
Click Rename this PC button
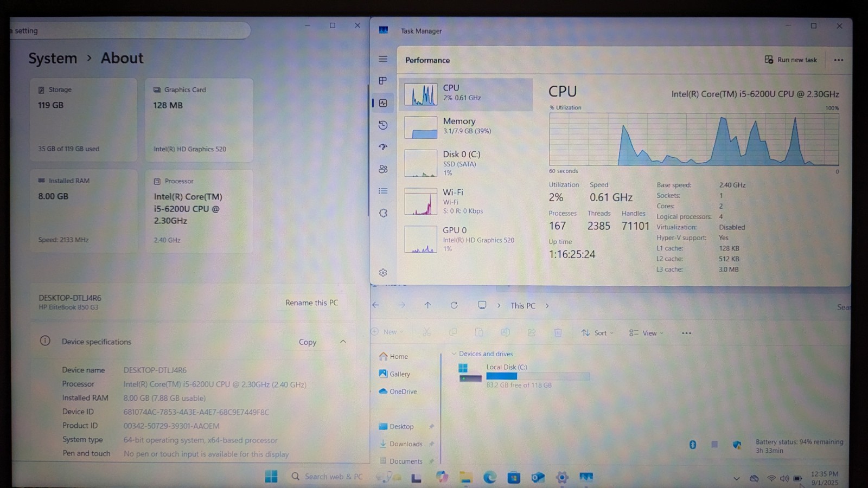pos(312,303)
